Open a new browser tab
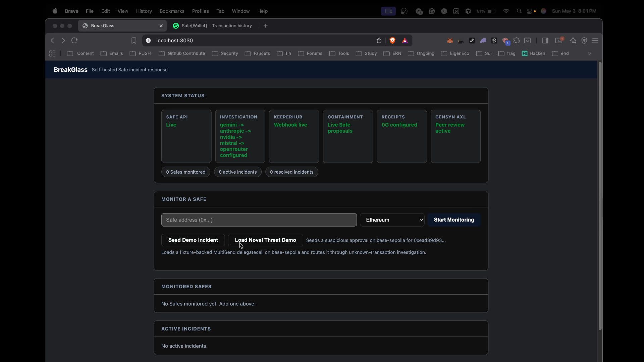Screen dimensions: 644x362 point(265,26)
